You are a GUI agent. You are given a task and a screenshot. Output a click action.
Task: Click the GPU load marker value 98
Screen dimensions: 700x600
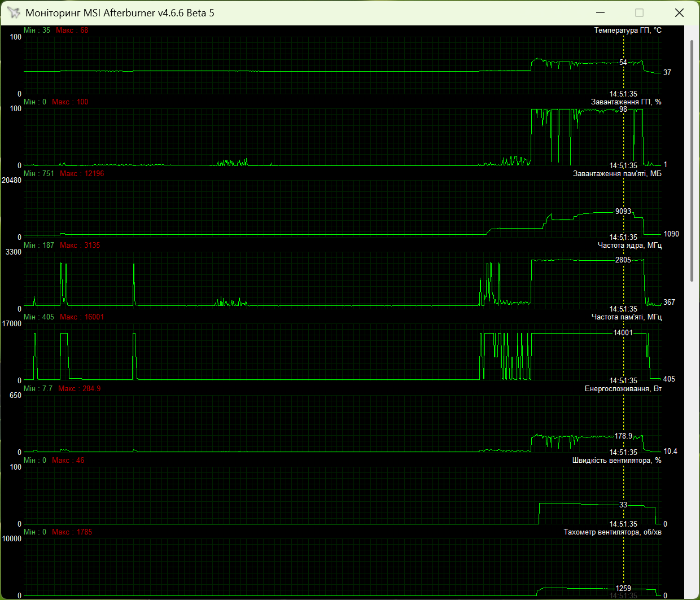[x=623, y=110]
